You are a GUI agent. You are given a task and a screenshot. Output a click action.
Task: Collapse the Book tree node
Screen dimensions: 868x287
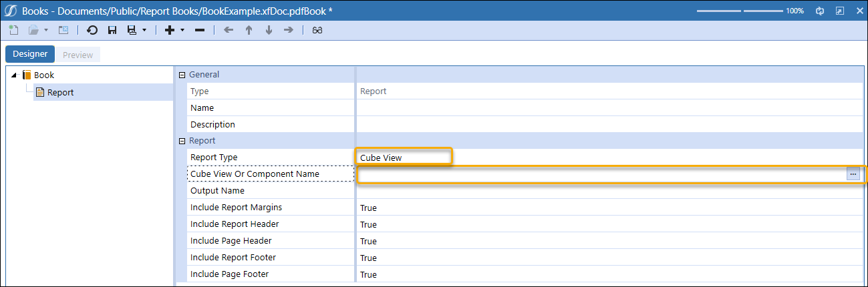(x=15, y=75)
